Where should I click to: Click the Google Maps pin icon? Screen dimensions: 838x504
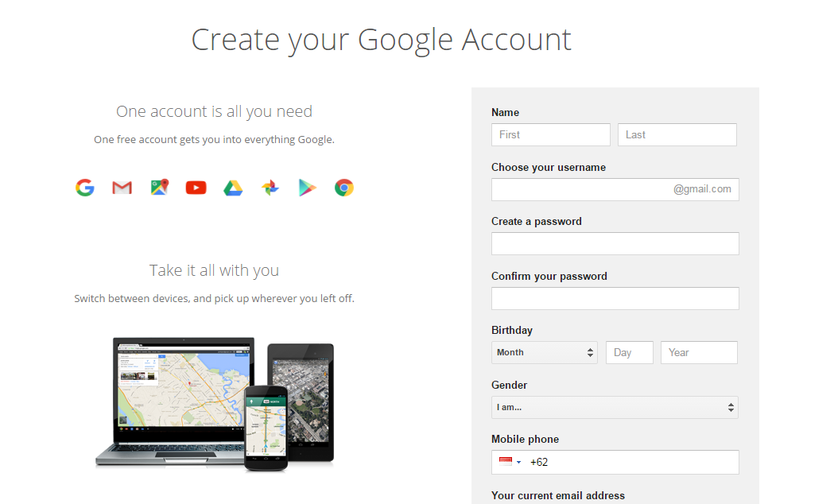pos(159,187)
